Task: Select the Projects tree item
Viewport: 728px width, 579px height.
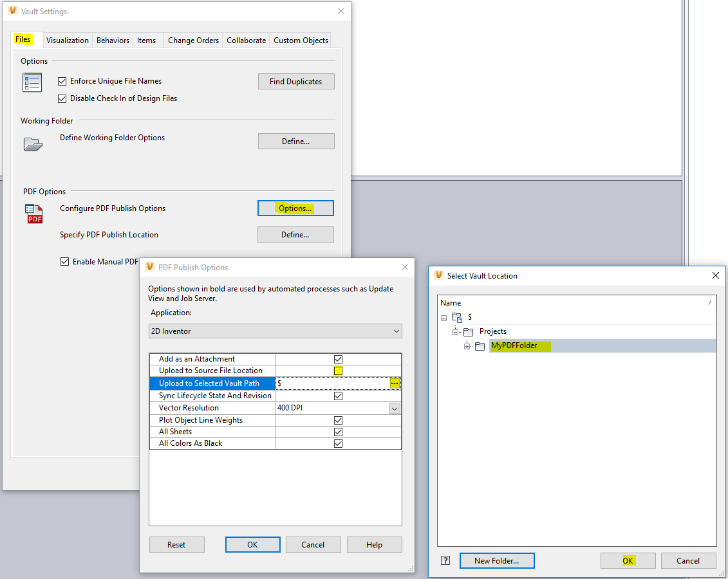Action: [x=493, y=331]
